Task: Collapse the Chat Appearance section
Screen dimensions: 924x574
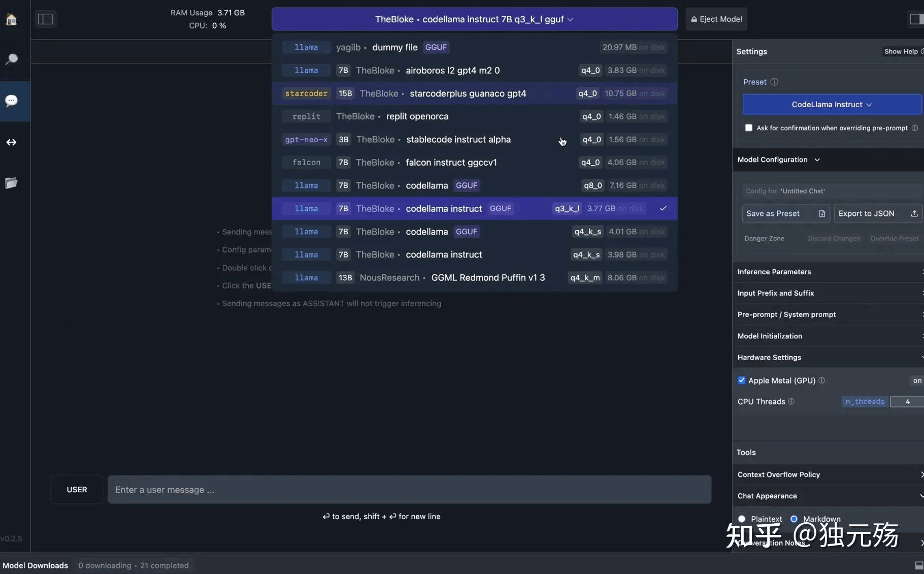Action: tap(829, 496)
